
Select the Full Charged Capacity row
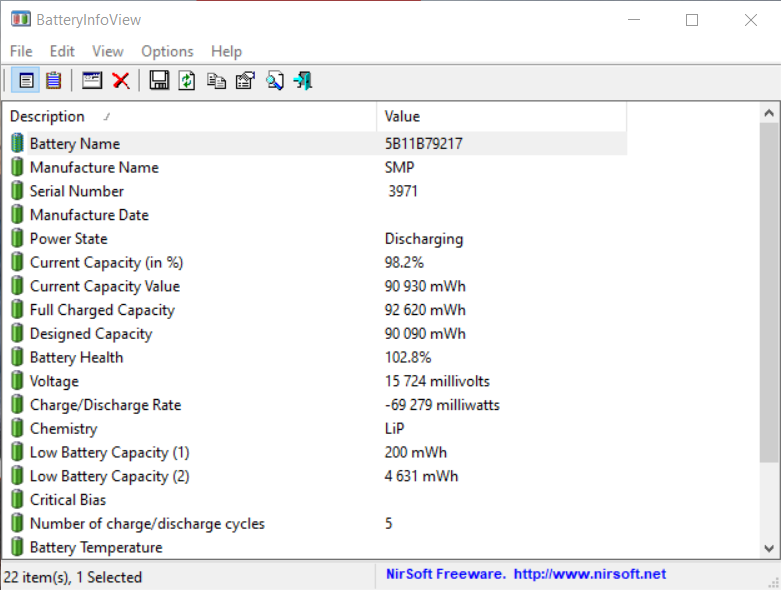coord(318,310)
